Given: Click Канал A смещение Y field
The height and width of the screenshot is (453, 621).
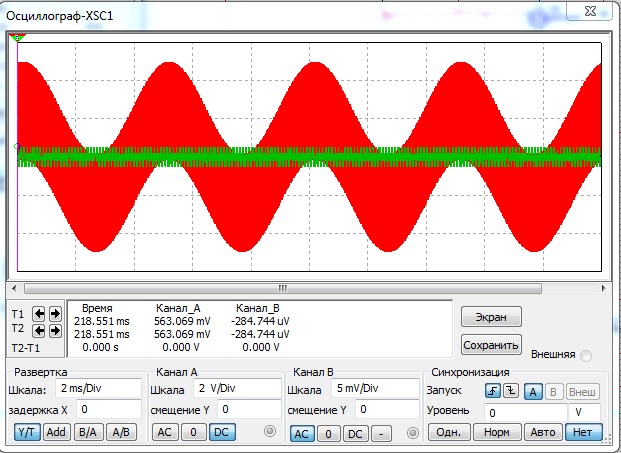Looking at the screenshot, I should click(x=249, y=409).
